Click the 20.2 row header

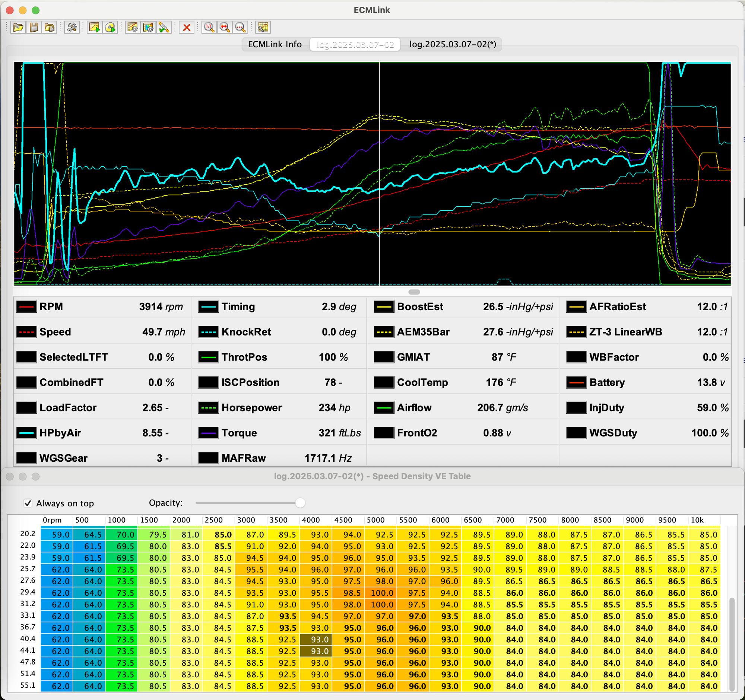pyautogui.click(x=28, y=534)
